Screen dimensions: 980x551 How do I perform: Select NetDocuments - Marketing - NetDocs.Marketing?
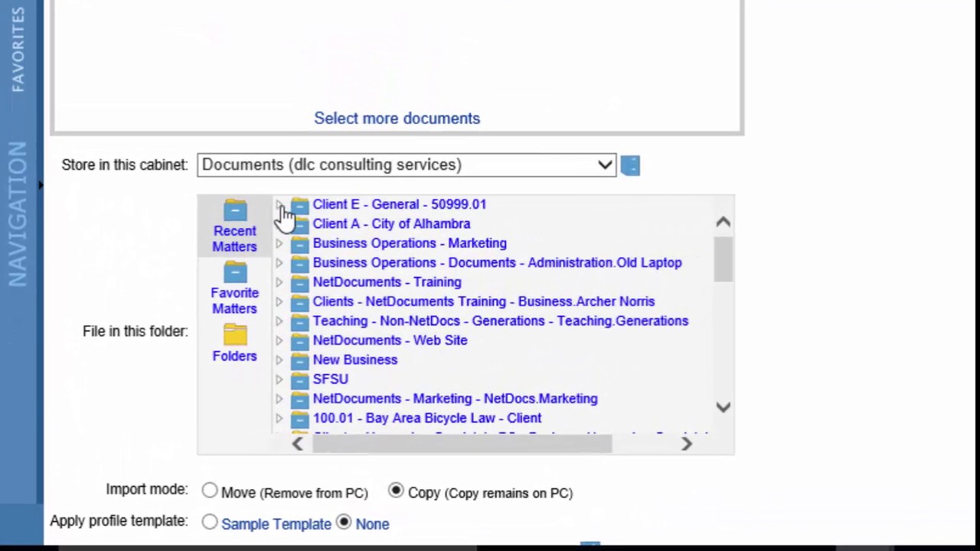click(x=455, y=399)
